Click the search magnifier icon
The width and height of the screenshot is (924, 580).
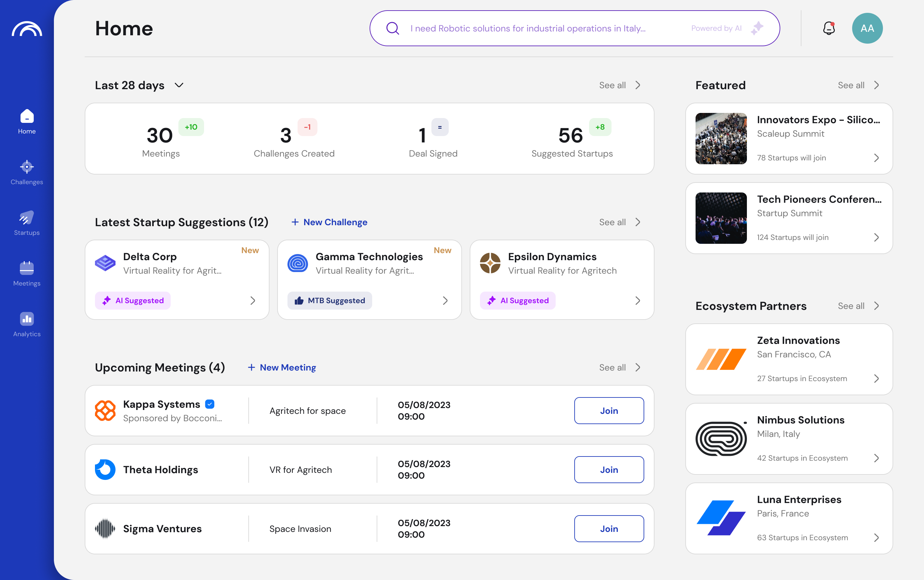click(x=392, y=28)
